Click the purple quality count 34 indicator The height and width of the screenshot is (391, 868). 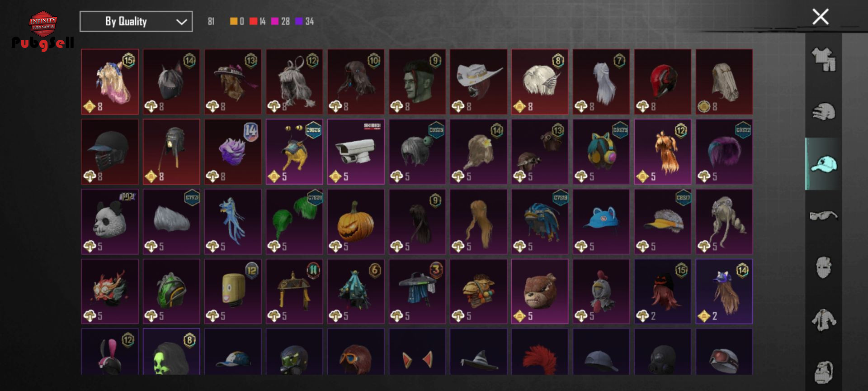click(304, 21)
